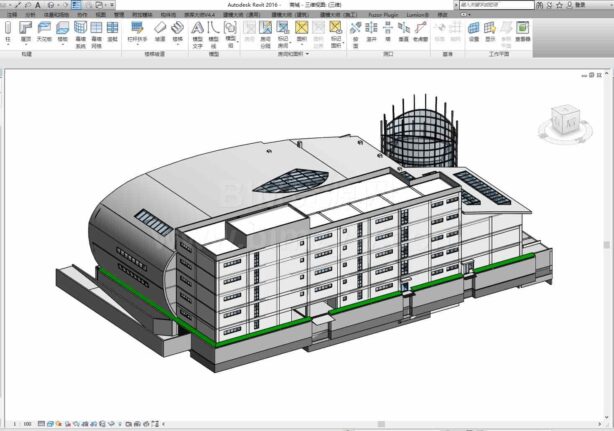Select the 老虎窗 (Dormer) opening tool

point(421,32)
